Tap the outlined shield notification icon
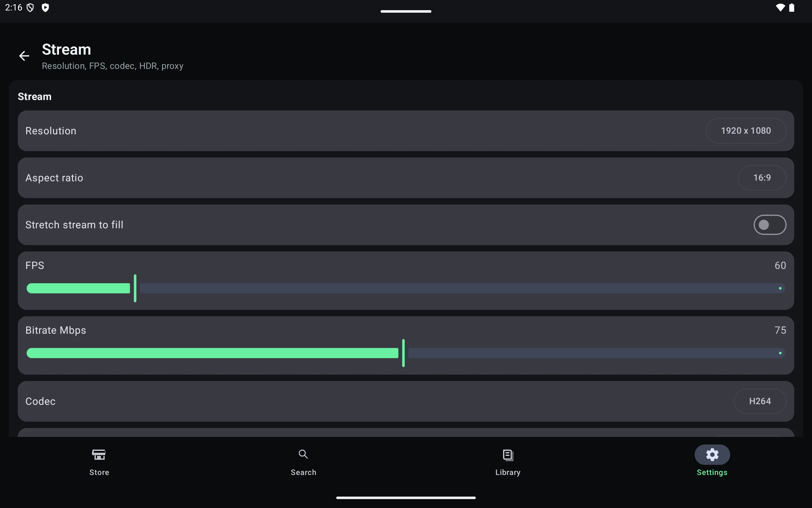This screenshot has height=508, width=812. 30,7
